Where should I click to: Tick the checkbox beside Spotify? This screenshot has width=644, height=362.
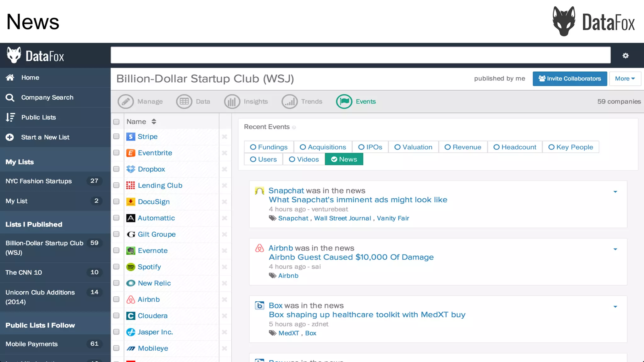[116, 267]
